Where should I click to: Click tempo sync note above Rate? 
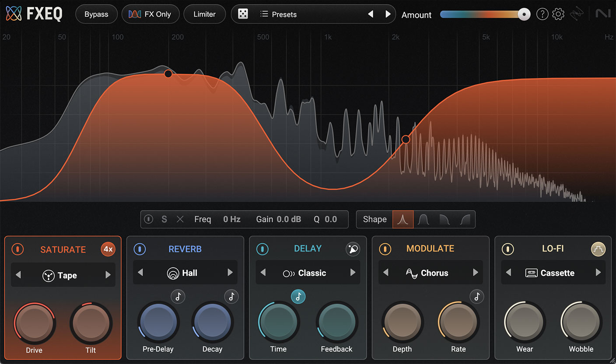tap(477, 297)
